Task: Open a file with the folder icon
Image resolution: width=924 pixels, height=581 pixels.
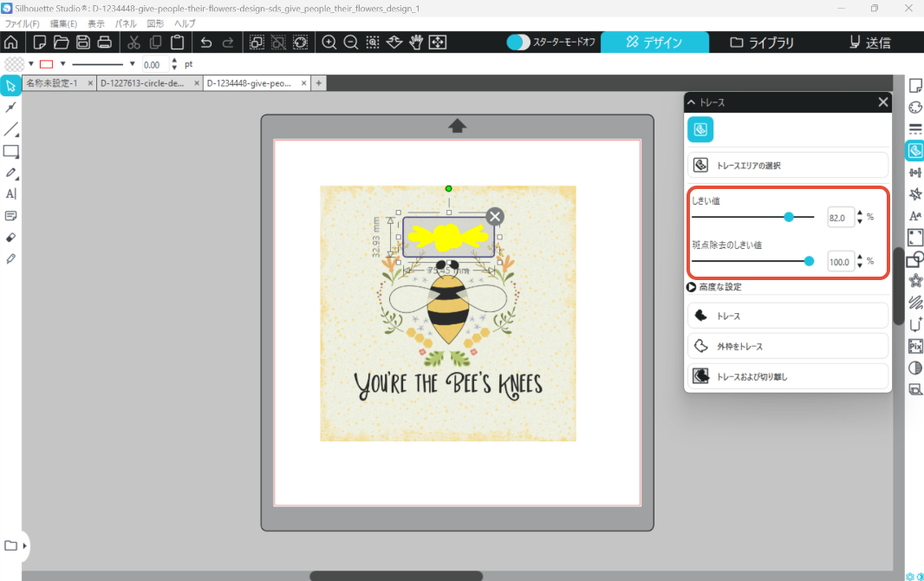Action: (x=62, y=42)
